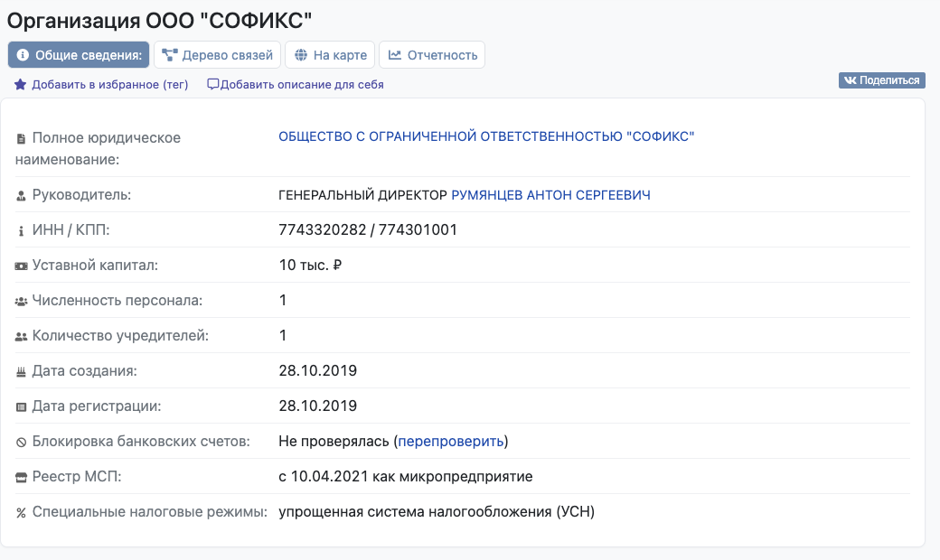This screenshot has height=560, width=940.
Task: Click the tree icon on Дерево связей
Action: click(170, 55)
